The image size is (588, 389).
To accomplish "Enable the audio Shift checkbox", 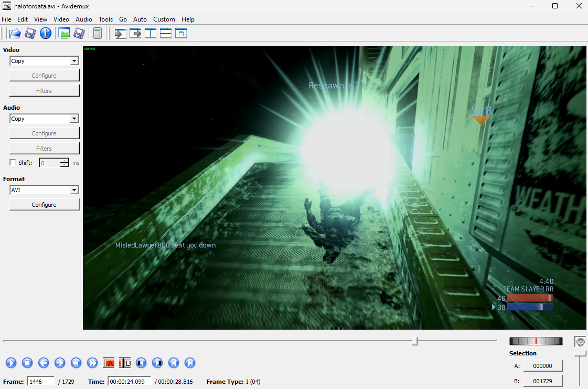I will 13,163.
